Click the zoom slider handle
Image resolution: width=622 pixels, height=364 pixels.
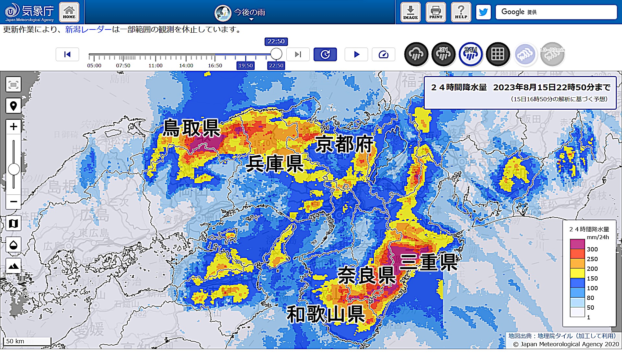click(14, 169)
